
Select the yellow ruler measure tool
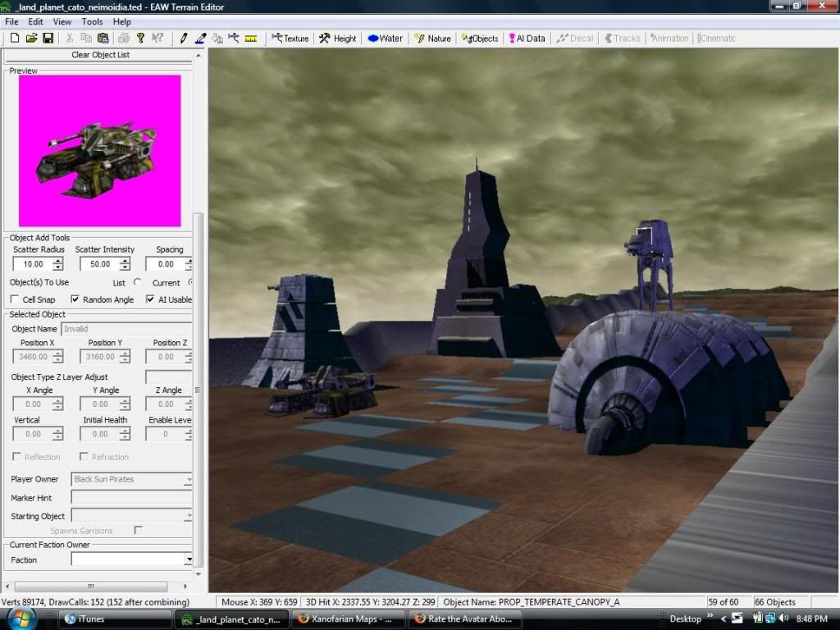click(x=251, y=38)
